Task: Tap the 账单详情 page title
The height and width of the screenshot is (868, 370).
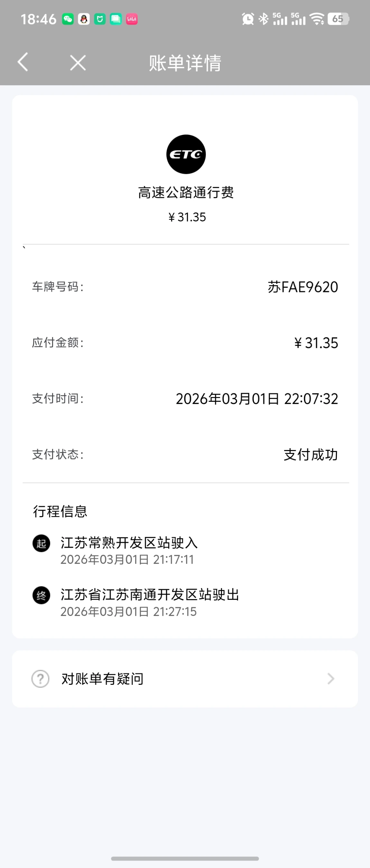Action: 185,63
